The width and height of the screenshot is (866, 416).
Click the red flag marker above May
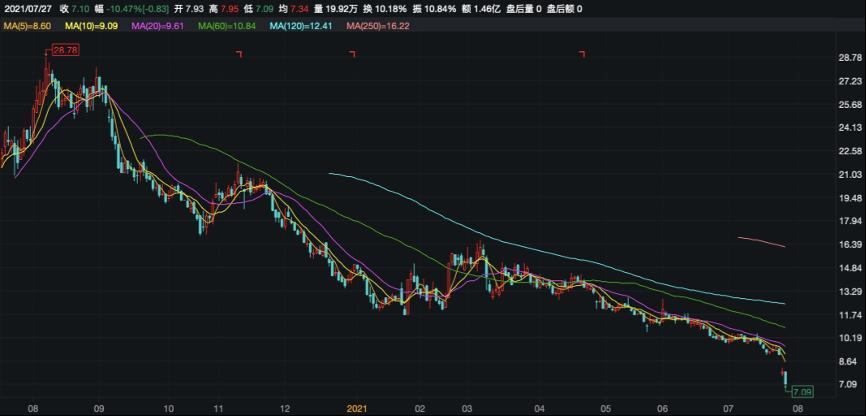582,54
